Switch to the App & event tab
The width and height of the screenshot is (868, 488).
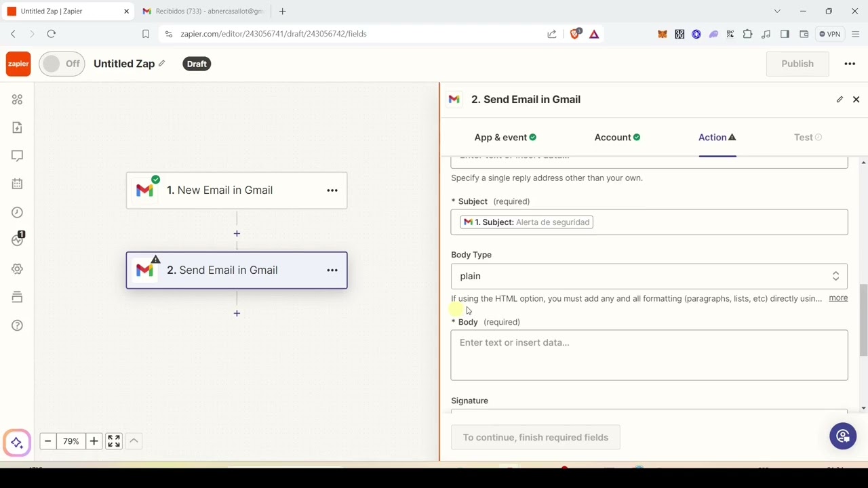click(505, 138)
